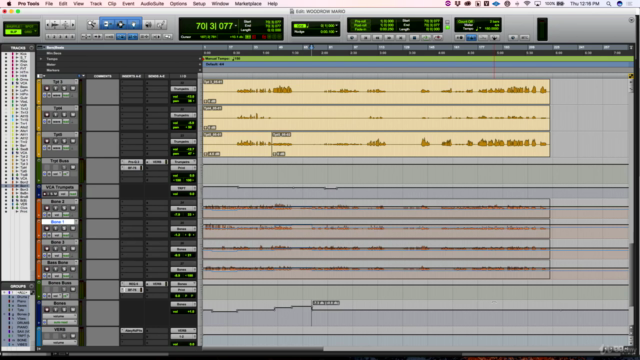Open Tpt Buss track view selector
This screenshot has height=360, width=640.
pyautogui.click(x=57, y=174)
